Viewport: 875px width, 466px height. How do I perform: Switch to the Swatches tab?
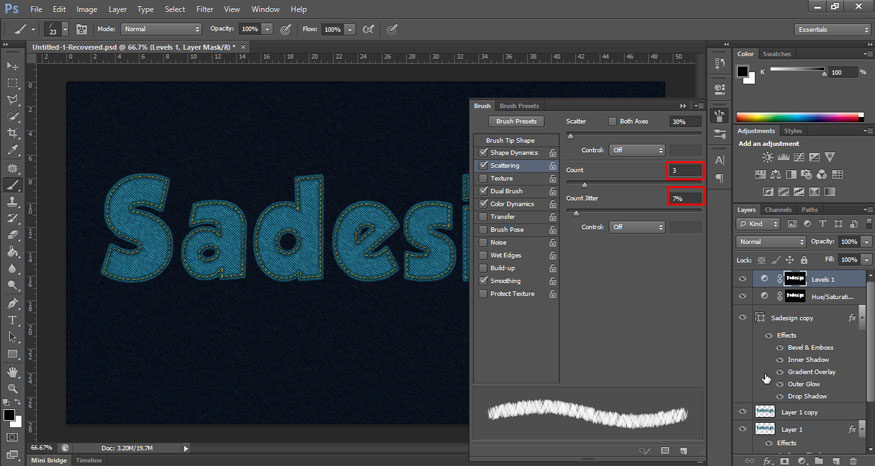click(777, 54)
